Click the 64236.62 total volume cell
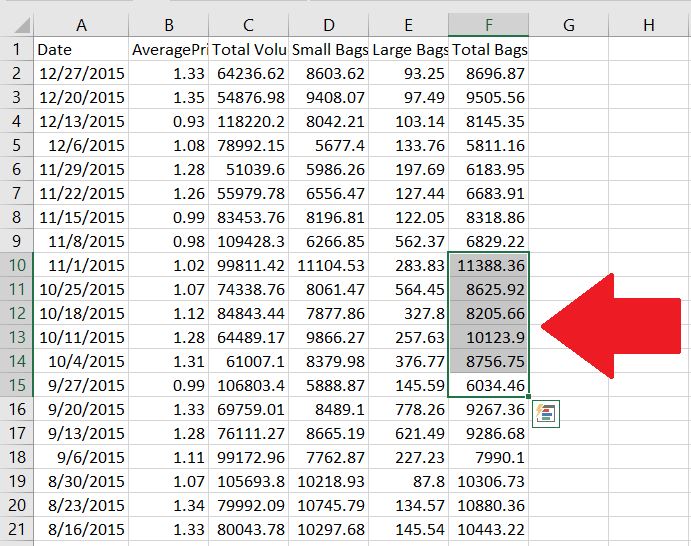This screenshot has height=546, width=691. [x=248, y=73]
